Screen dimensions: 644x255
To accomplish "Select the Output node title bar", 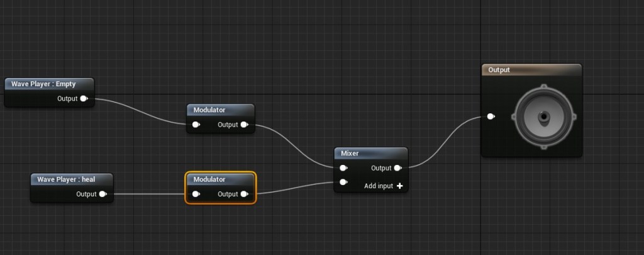I will [531, 70].
